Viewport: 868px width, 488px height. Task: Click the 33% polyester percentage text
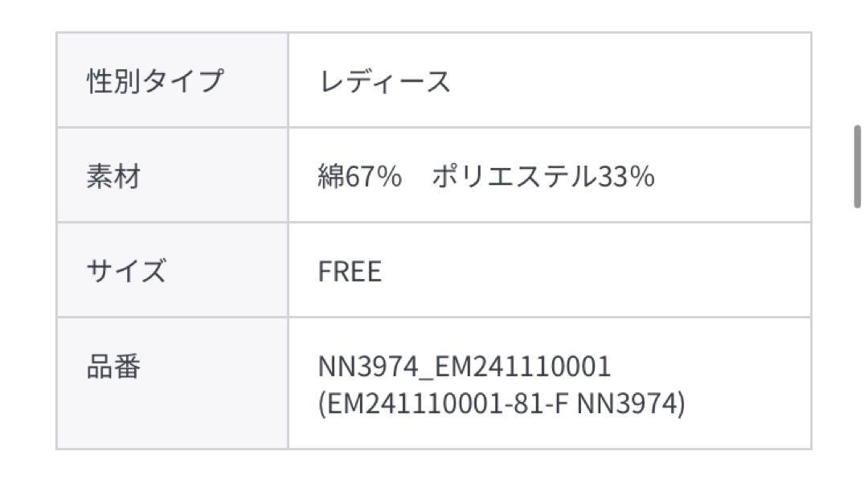pos(626,176)
